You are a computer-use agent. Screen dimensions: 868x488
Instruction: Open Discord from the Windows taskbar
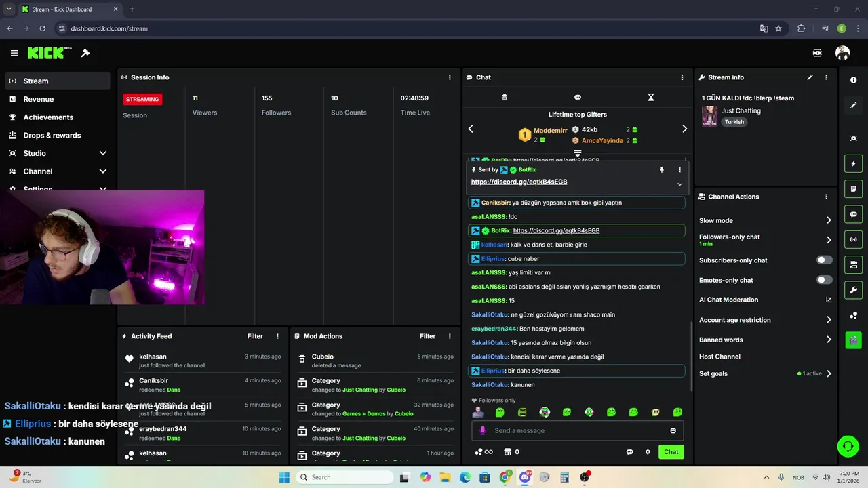[524, 477]
